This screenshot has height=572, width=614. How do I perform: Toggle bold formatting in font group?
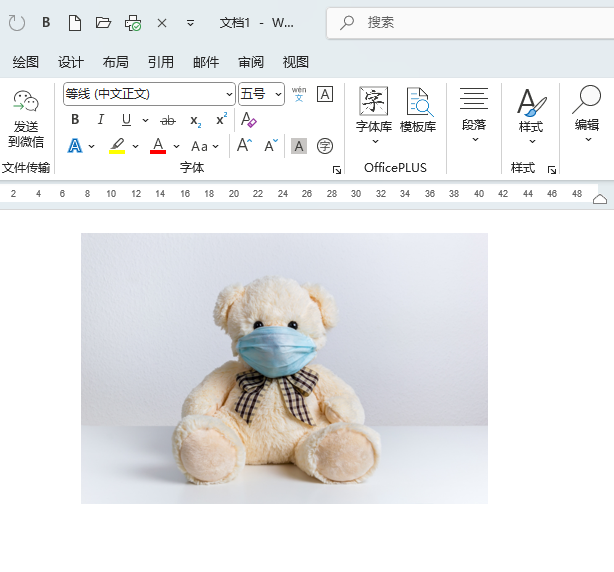click(75, 119)
